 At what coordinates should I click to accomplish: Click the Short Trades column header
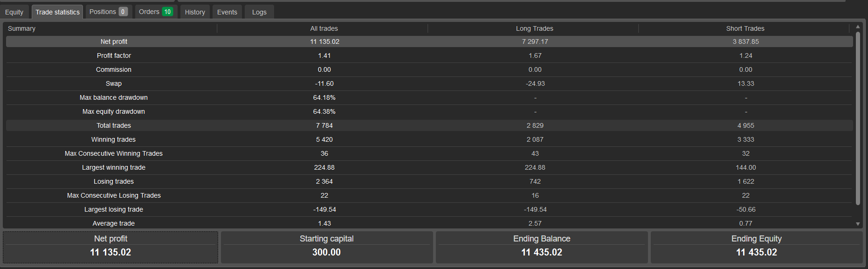coord(745,28)
